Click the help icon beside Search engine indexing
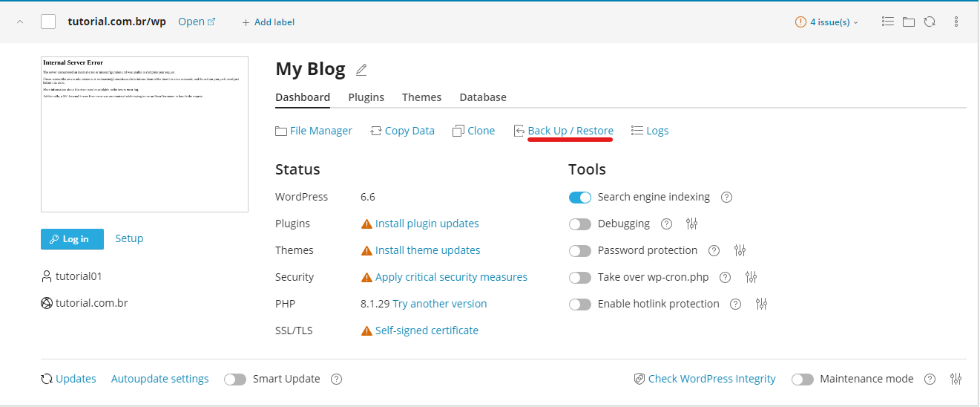The width and height of the screenshot is (980, 407). pos(727,198)
